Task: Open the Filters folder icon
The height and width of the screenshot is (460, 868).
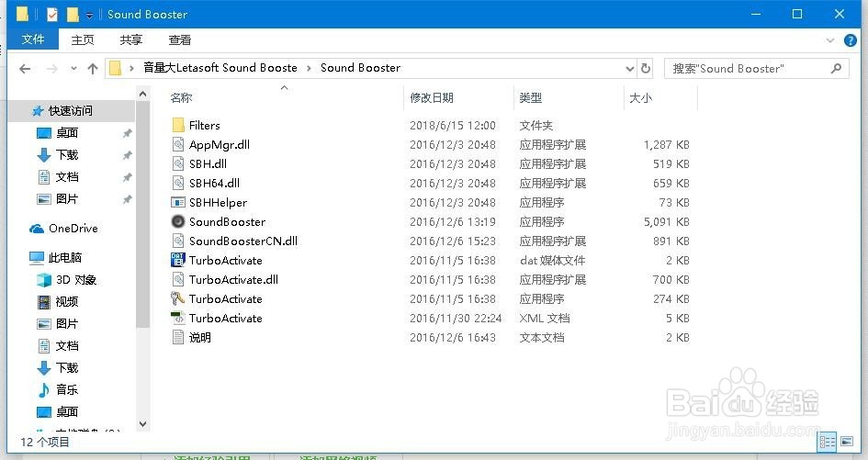Action: (177, 125)
